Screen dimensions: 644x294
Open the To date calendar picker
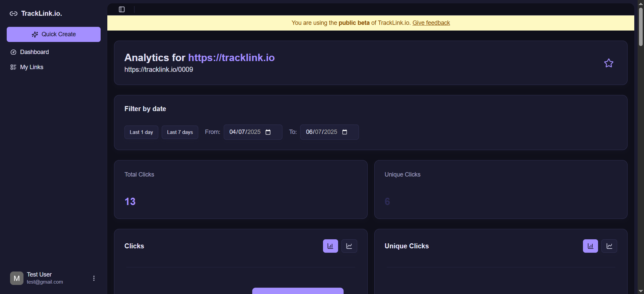coord(344,132)
